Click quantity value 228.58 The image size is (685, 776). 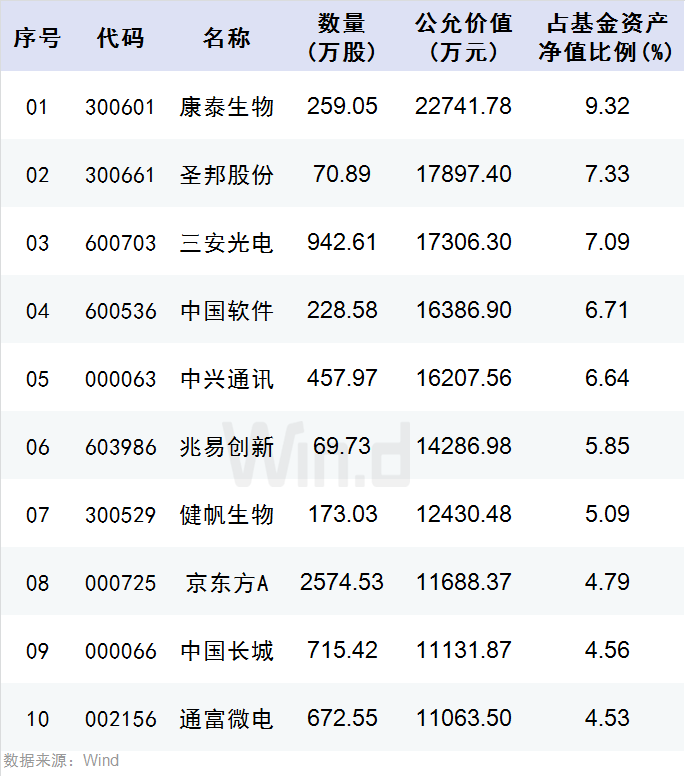point(342,310)
